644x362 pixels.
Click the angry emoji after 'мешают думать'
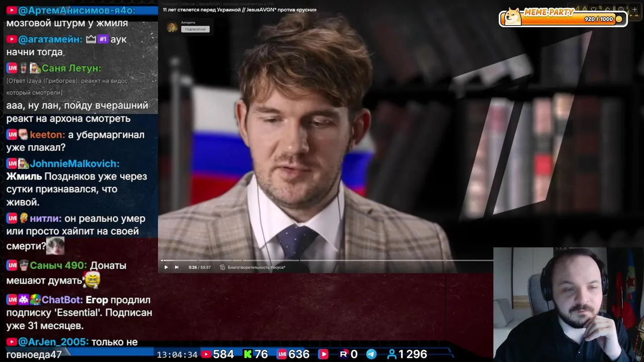[92, 280]
